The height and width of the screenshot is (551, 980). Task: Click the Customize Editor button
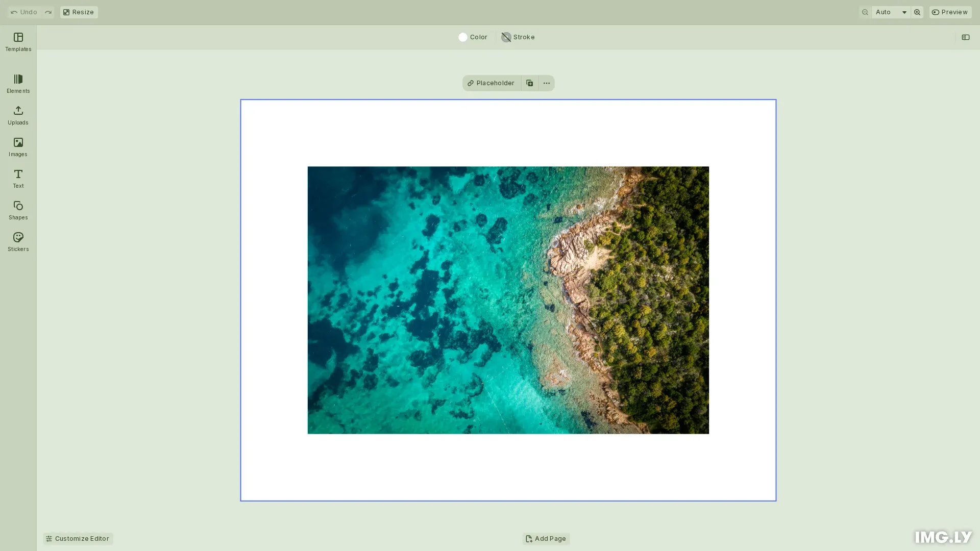coord(78,538)
